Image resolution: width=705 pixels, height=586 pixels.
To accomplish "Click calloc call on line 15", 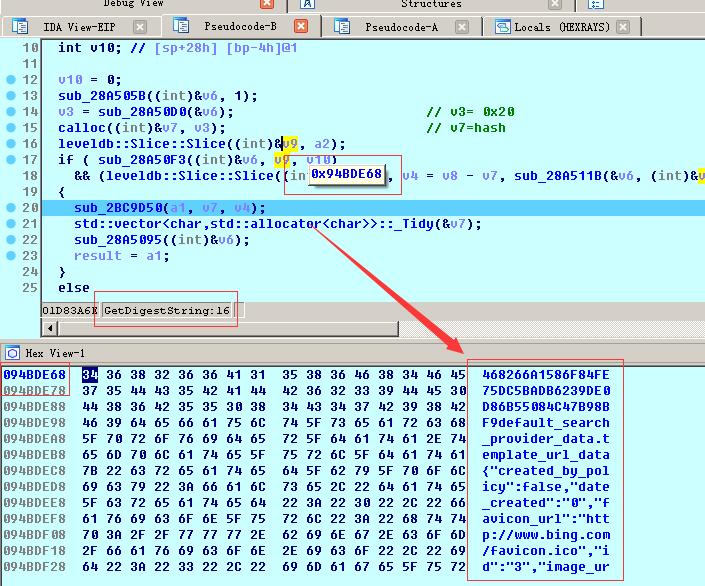I will (82, 128).
